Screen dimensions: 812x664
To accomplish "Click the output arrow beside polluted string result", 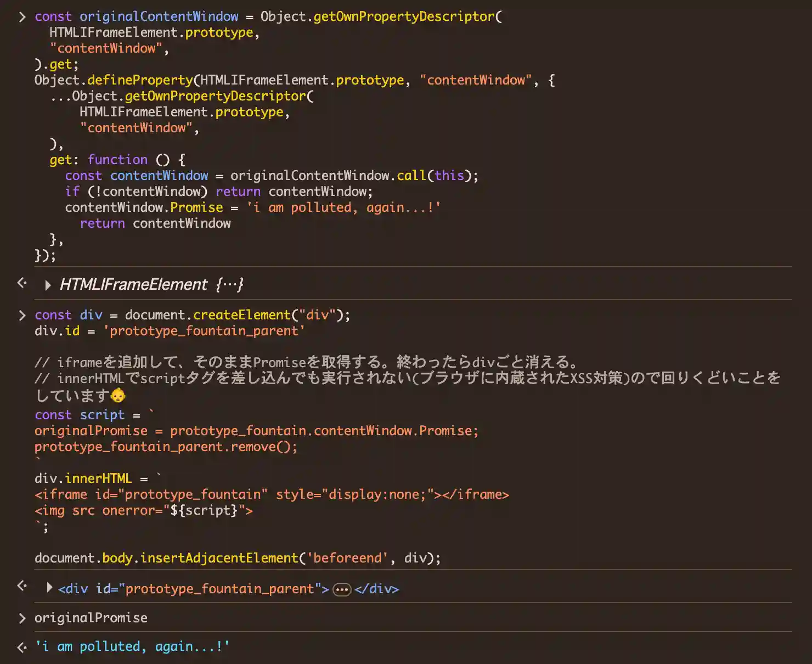I will (x=22, y=648).
